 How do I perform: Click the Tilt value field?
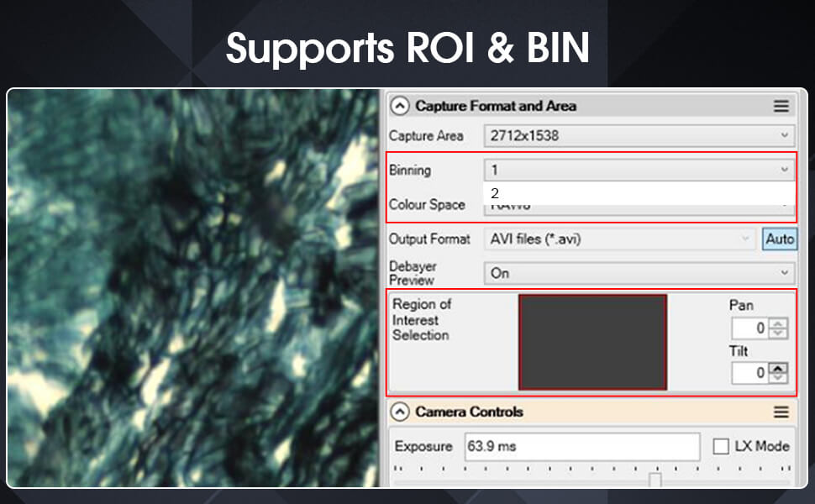pyautogui.click(x=750, y=373)
